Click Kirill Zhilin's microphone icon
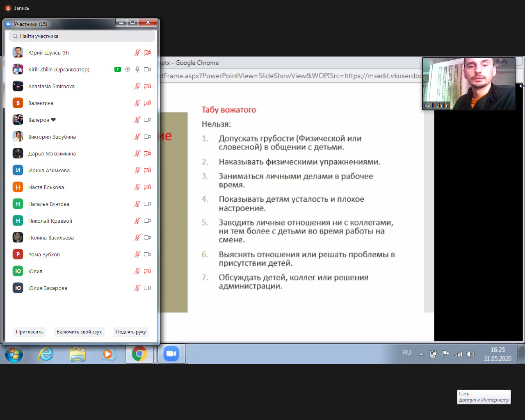 (x=137, y=69)
